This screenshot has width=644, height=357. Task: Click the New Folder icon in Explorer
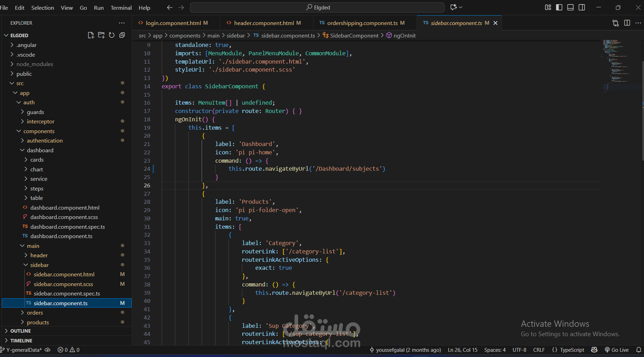click(x=101, y=35)
